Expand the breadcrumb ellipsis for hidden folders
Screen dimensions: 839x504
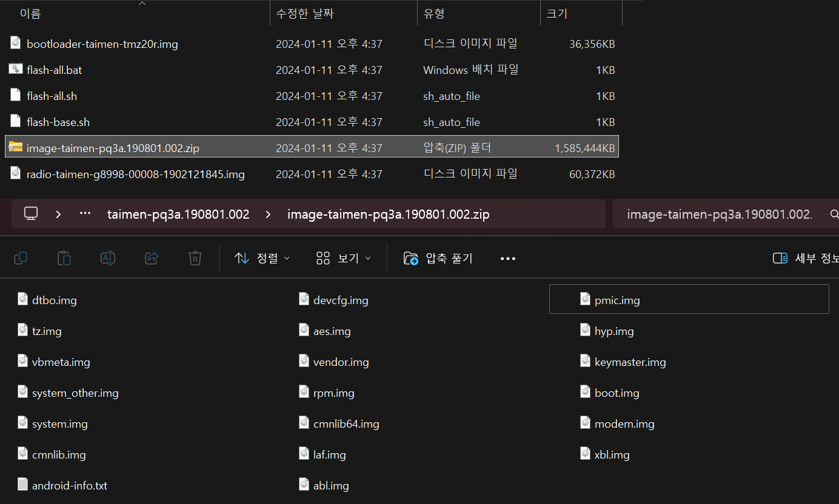85,214
